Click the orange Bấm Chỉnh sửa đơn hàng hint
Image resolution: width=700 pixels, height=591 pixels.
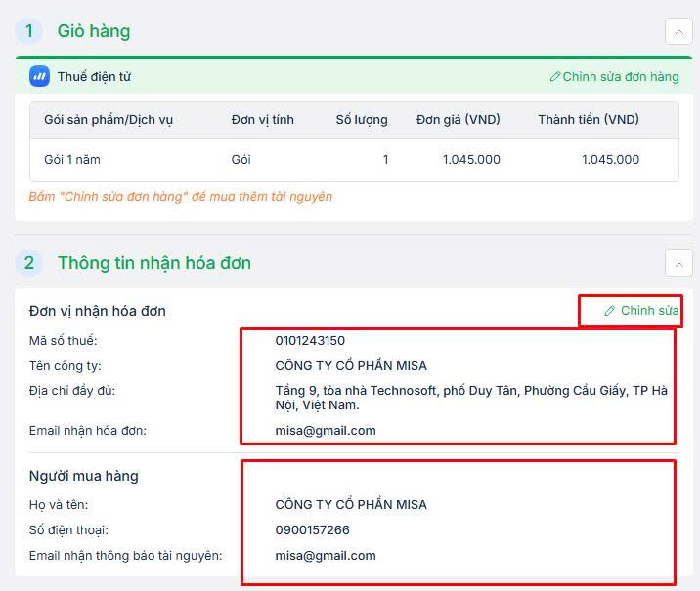click(x=181, y=197)
